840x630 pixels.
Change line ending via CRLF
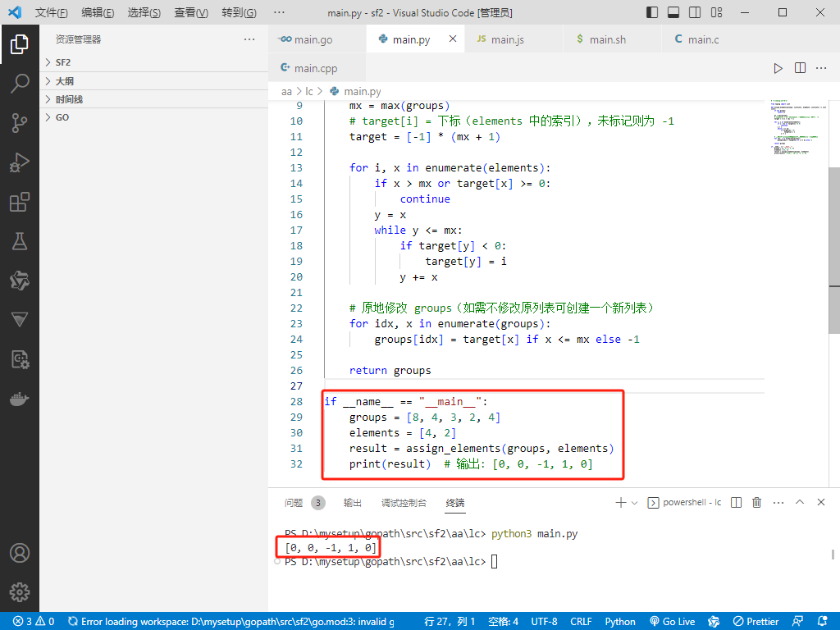tap(581, 622)
